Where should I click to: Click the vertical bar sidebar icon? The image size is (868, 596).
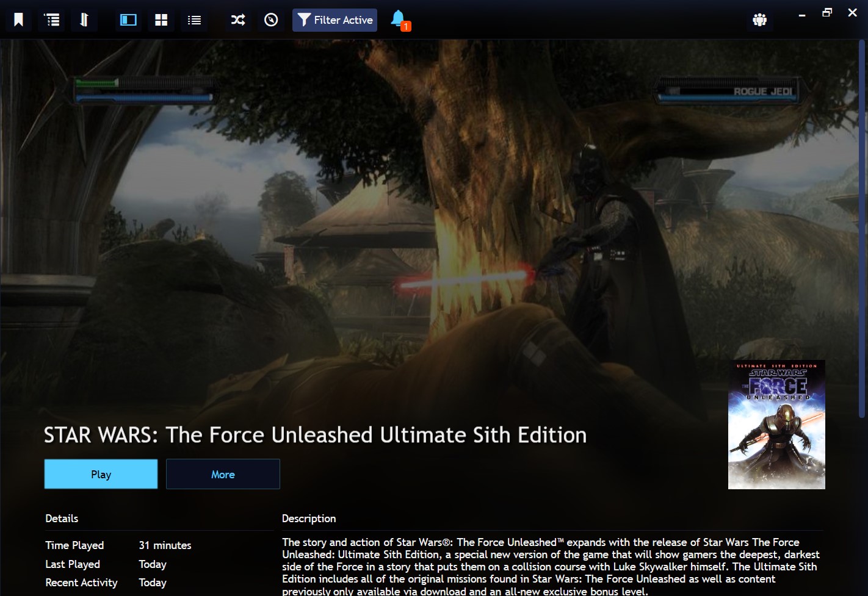pyautogui.click(x=84, y=20)
